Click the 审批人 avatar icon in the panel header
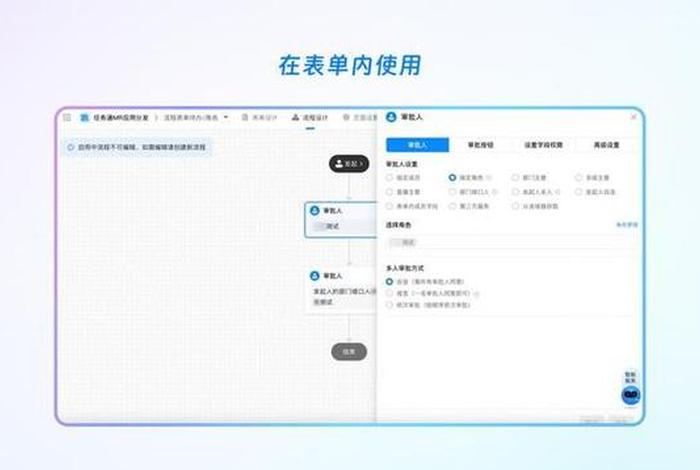The width and height of the screenshot is (700, 470). coord(392,117)
